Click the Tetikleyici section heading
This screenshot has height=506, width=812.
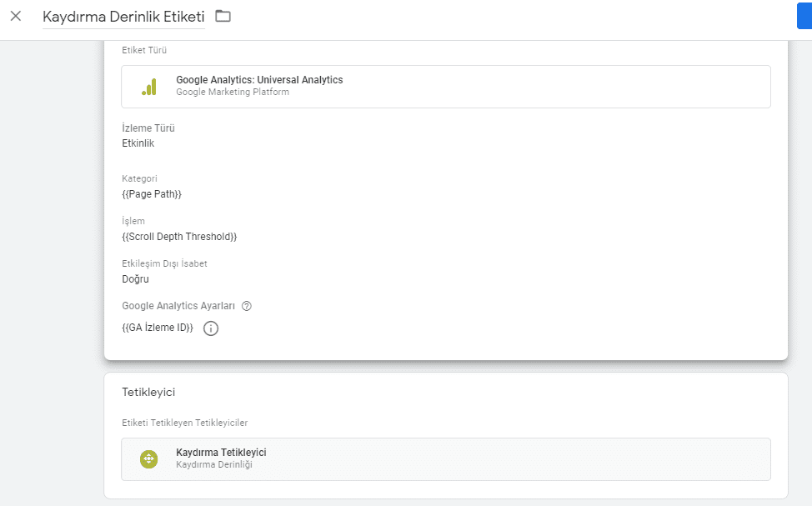pyautogui.click(x=148, y=392)
